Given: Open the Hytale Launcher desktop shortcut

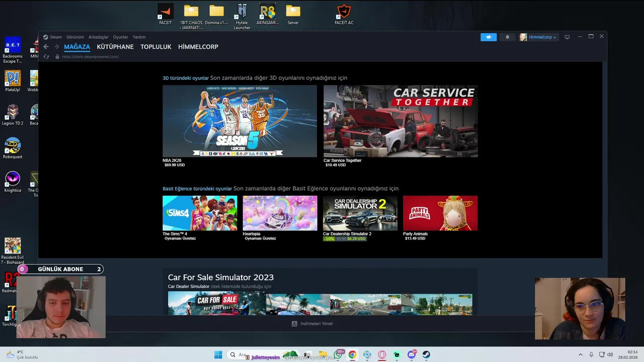Looking at the screenshot, I should (x=242, y=17).
